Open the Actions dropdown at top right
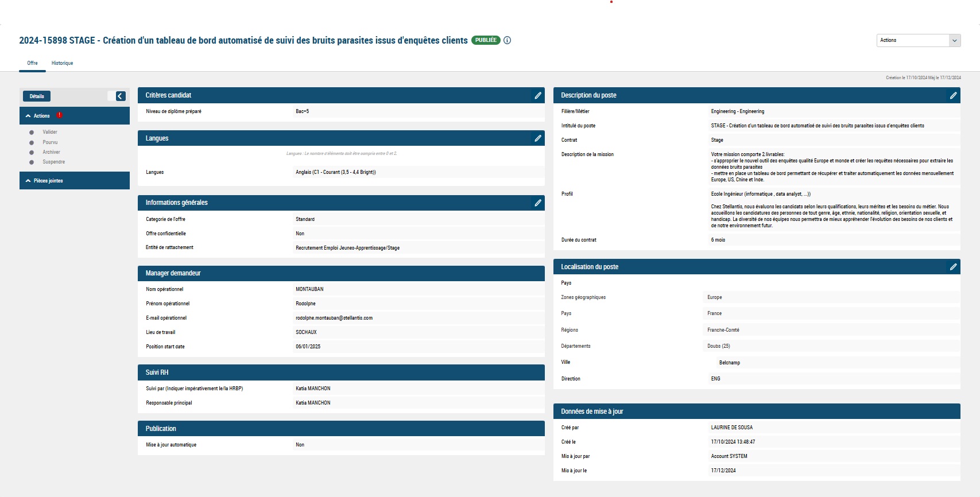Screen dimensions: 980x497 point(919,40)
